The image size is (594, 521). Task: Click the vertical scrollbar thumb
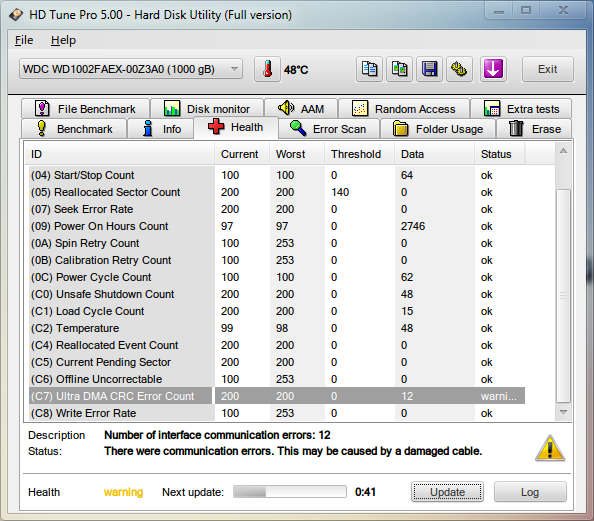(x=563, y=296)
